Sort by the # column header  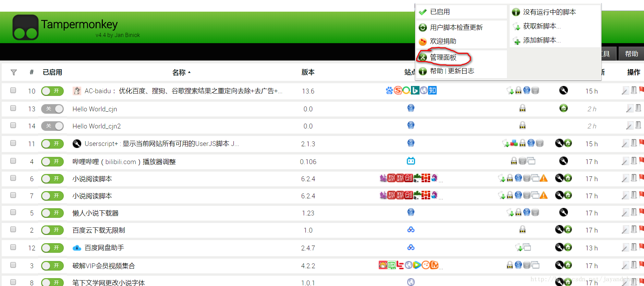(x=32, y=72)
